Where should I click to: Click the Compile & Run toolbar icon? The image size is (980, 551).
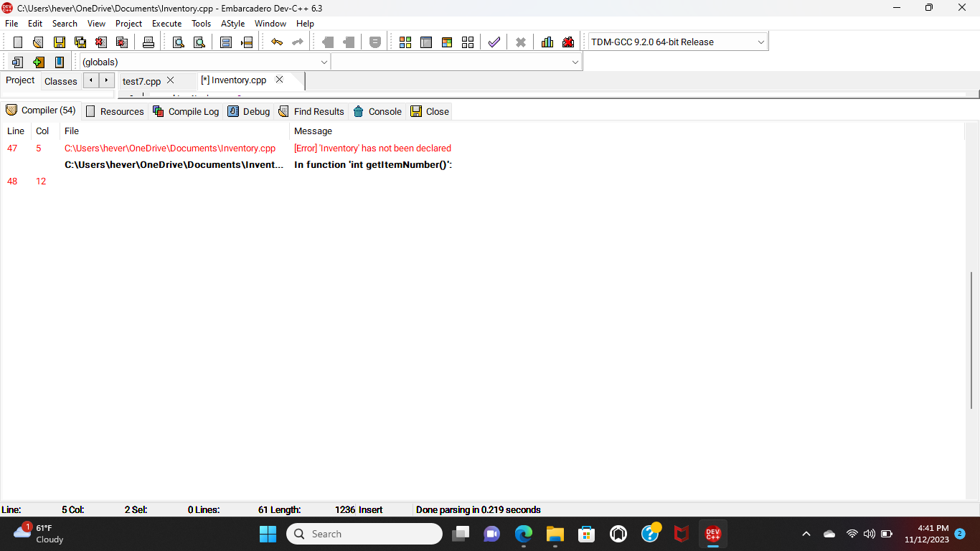pos(447,42)
